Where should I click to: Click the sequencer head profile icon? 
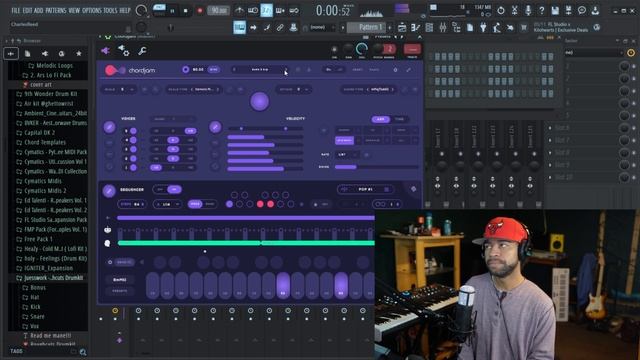(107, 243)
